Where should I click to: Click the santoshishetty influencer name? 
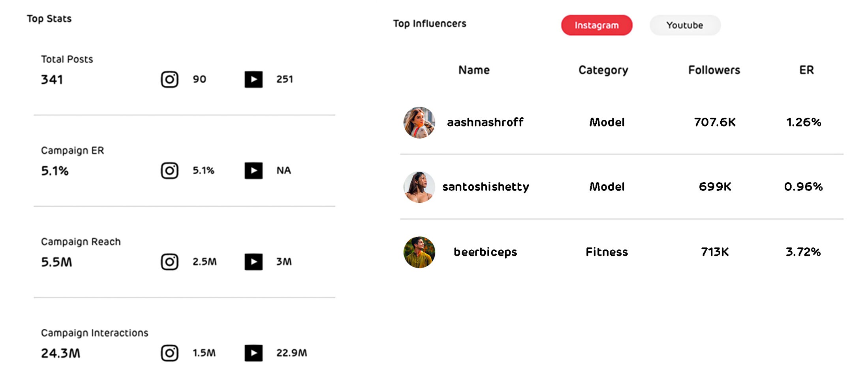tap(485, 187)
